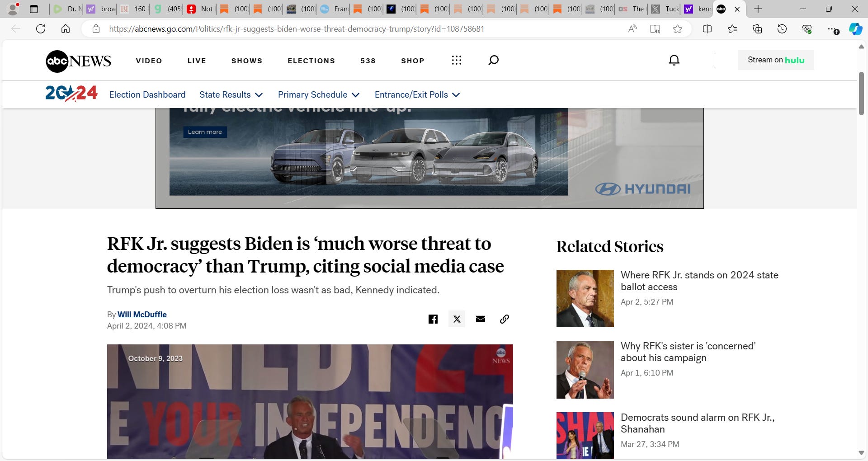The width and height of the screenshot is (868, 461).
Task: Open Settings and more menu
Action: [x=832, y=29]
